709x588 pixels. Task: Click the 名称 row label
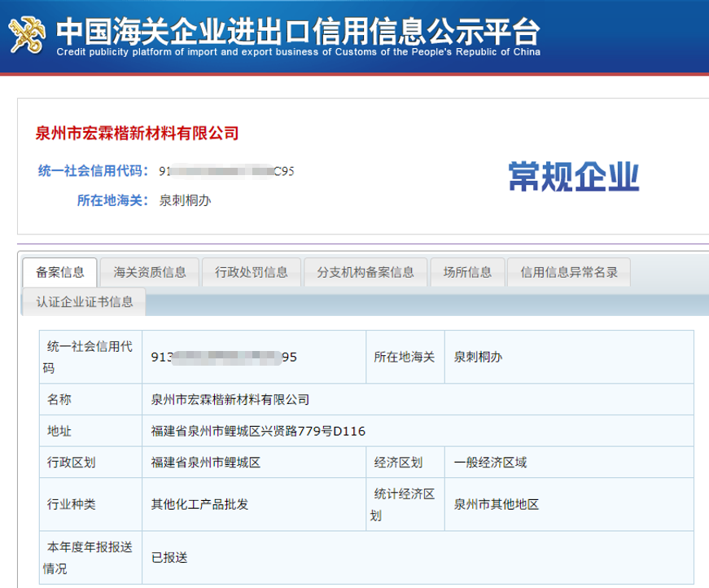59,399
